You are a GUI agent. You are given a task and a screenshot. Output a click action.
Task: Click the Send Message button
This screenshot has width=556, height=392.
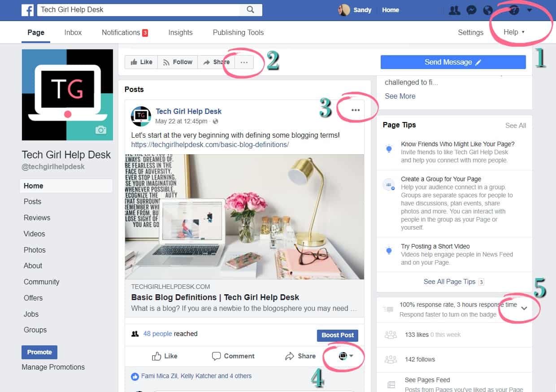click(453, 62)
